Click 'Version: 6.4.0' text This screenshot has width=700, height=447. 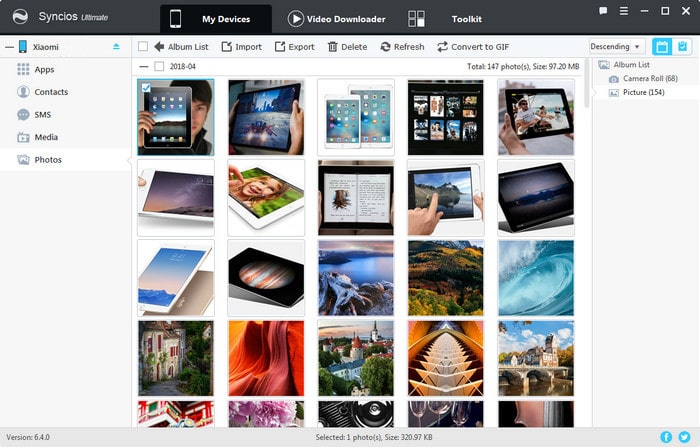[28, 437]
